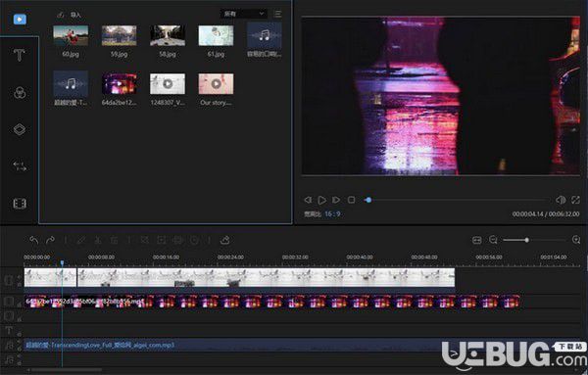The image size is (588, 375).
Task: Click the export icon in timeline toolbar
Action: click(x=225, y=240)
